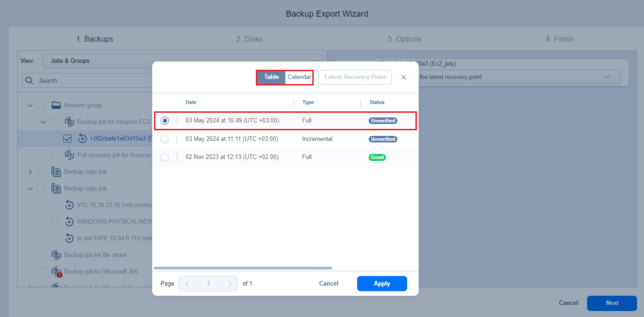This screenshot has height=317, width=644.
Task: Click the first Backup copy job icon
Action: click(56, 172)
